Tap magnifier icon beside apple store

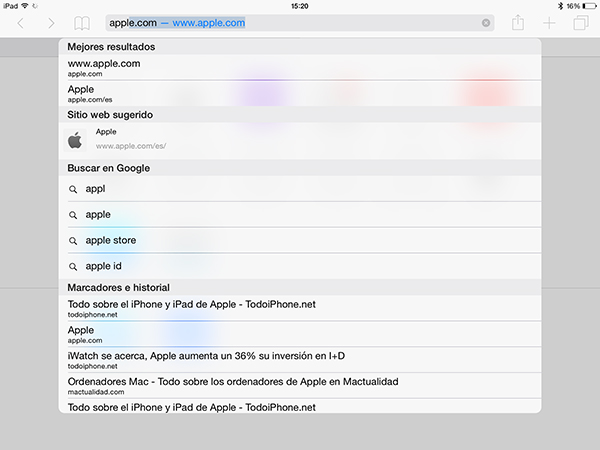click(73, 241)
